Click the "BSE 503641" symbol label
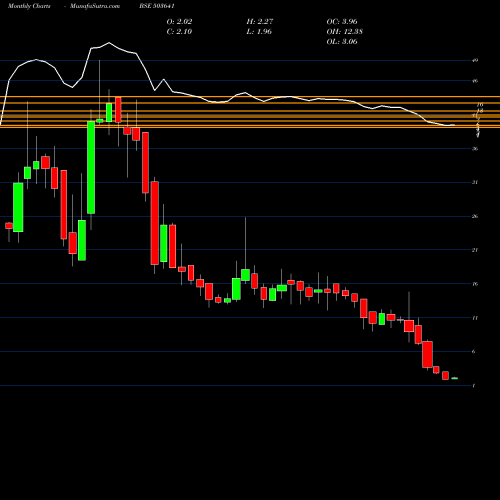Image resolution: width=500 pixels, height=500 pixels. point(157,6)
